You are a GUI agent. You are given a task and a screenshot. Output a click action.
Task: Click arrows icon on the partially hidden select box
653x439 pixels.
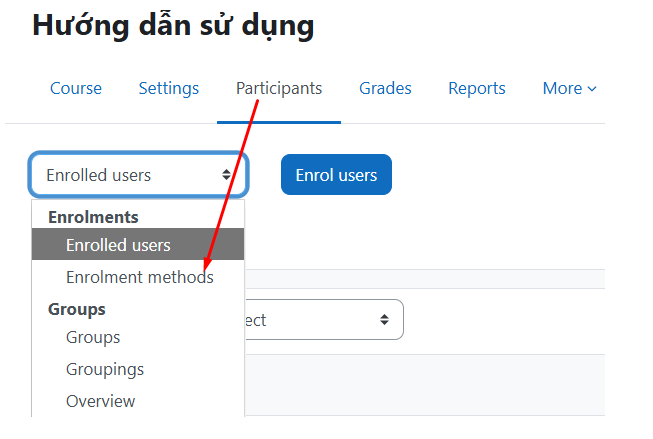pos(384,320)
